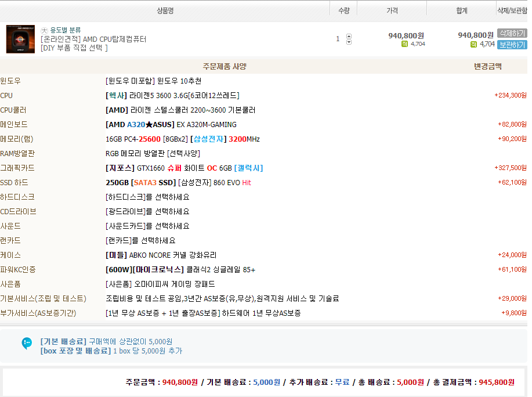The height and width of the screenshot is (397, 532).
Task: Click the 250GB SATA3 SSD 860 EVO spec
Action: 178,183
